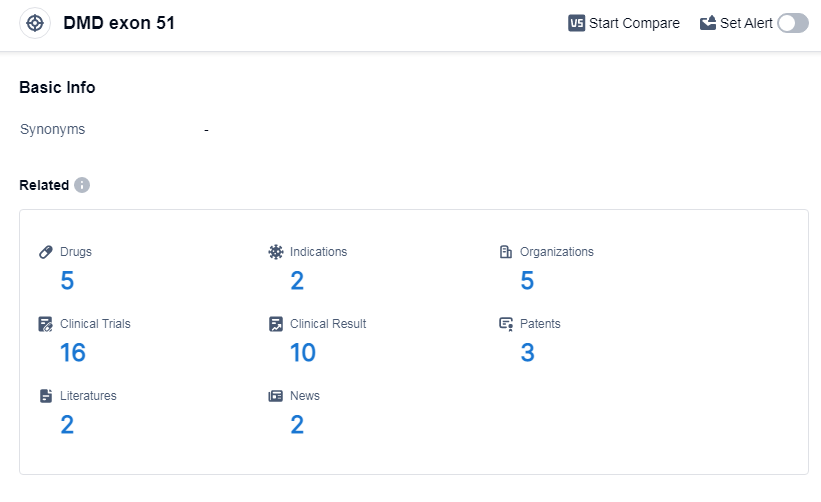This screenshot has height=502, width=821.
Task: Click the DMD exon 51 target icon
Action: [x=35, y=23]
